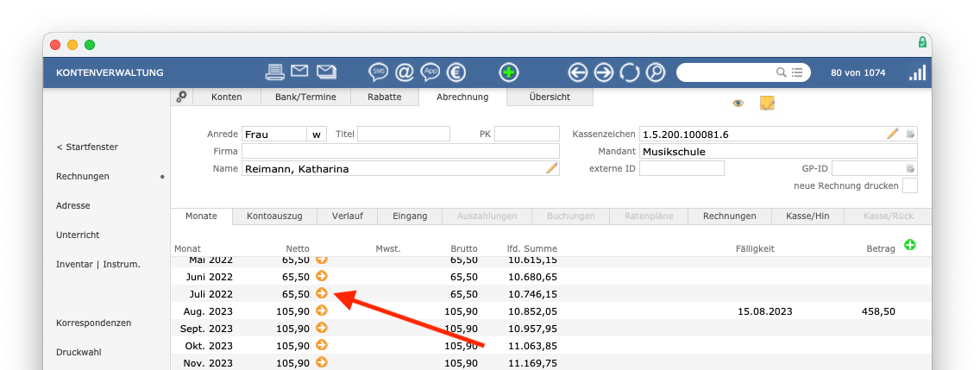The image size is (980, 370).
Task: Click the small document icon beside Kassenzeichen
Action: [x=911, y=134]
